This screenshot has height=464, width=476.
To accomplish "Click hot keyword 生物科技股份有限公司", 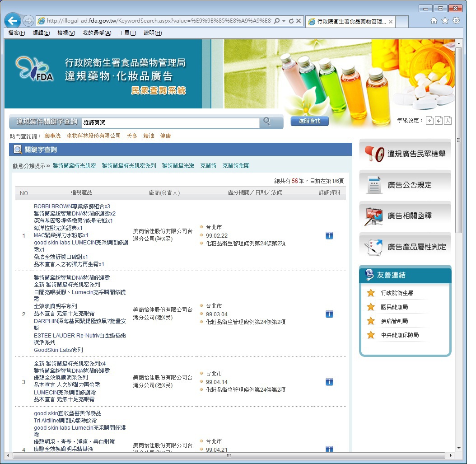I will pyautogui.click(x=93, y=136).
